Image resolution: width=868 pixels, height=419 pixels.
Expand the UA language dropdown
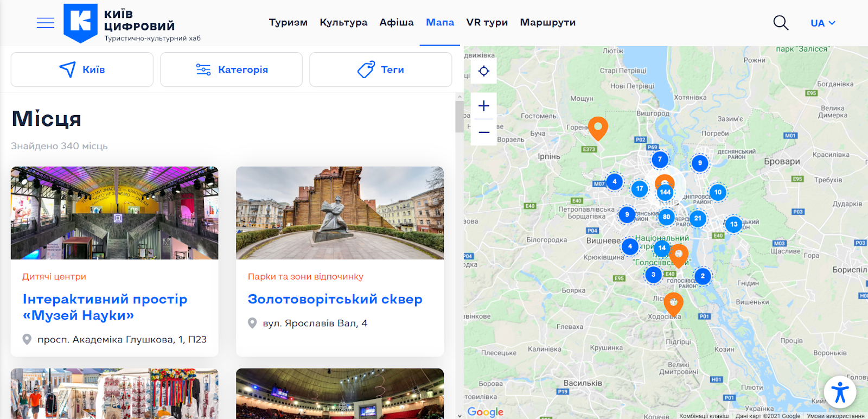(823, 23)
